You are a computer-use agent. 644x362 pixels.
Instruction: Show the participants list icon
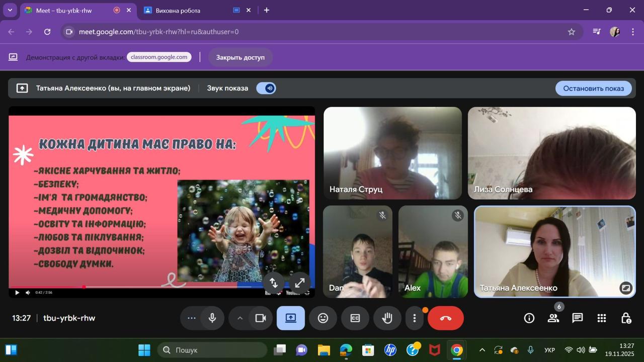(x=553, y=318)
